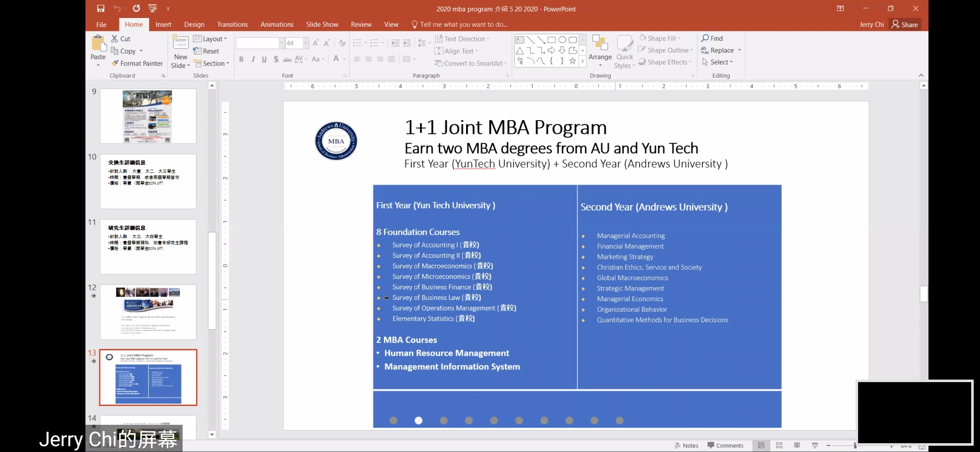
Task: Open Quick Styles gallery
Action: click(624, 52)
